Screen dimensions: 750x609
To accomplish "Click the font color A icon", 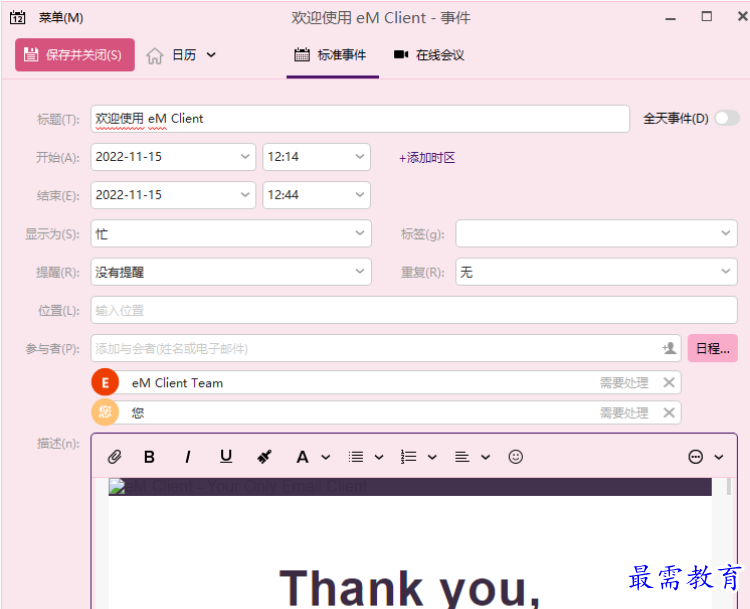I will click(302, 457).
